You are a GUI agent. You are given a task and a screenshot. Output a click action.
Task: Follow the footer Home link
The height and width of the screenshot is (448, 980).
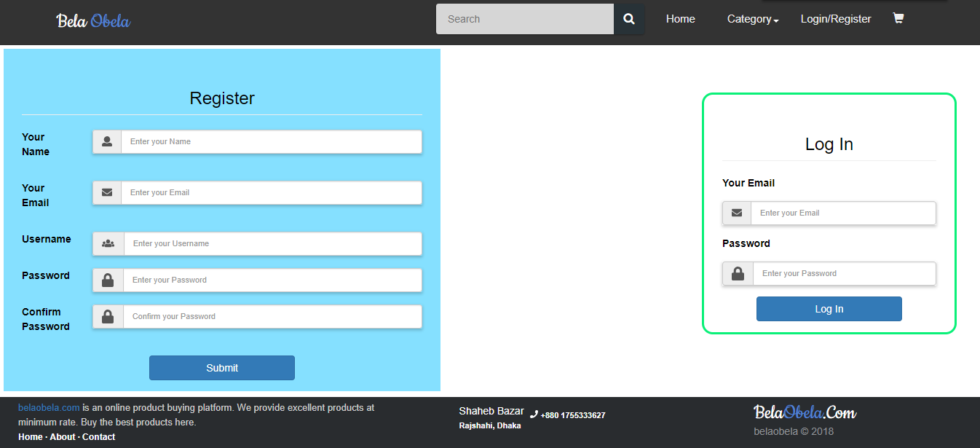[x=31, y=437]
